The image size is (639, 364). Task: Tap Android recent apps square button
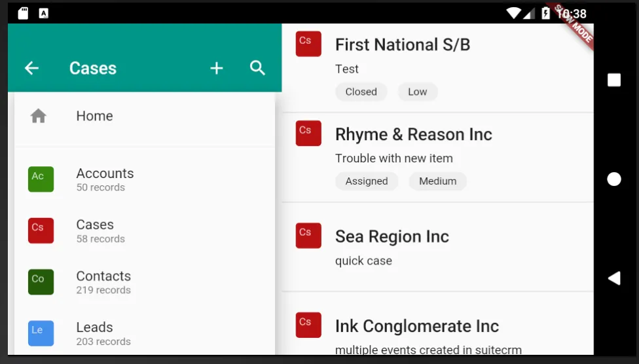tap(614, 80)
